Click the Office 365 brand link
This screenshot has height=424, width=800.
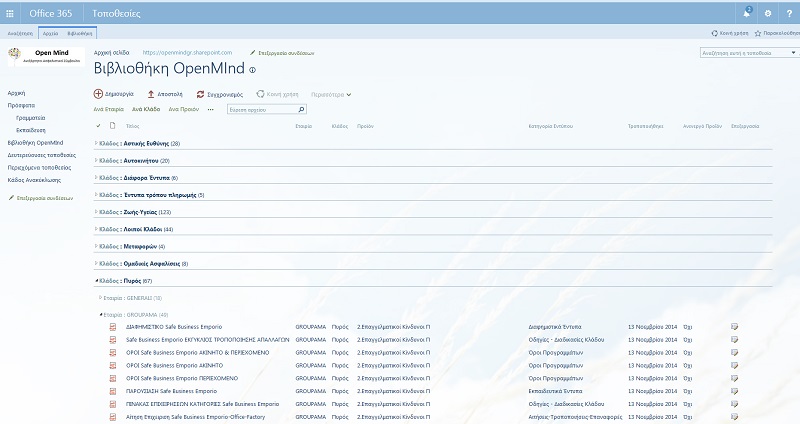(x=51, y=14)
